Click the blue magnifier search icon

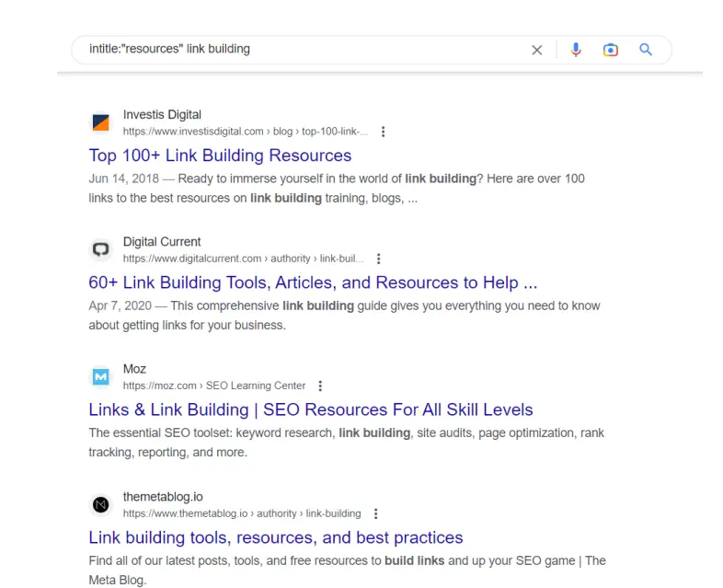646,50
